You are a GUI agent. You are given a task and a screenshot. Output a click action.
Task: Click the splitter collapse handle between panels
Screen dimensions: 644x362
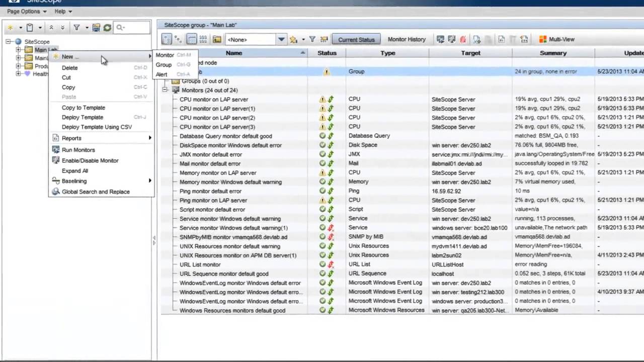154,241
